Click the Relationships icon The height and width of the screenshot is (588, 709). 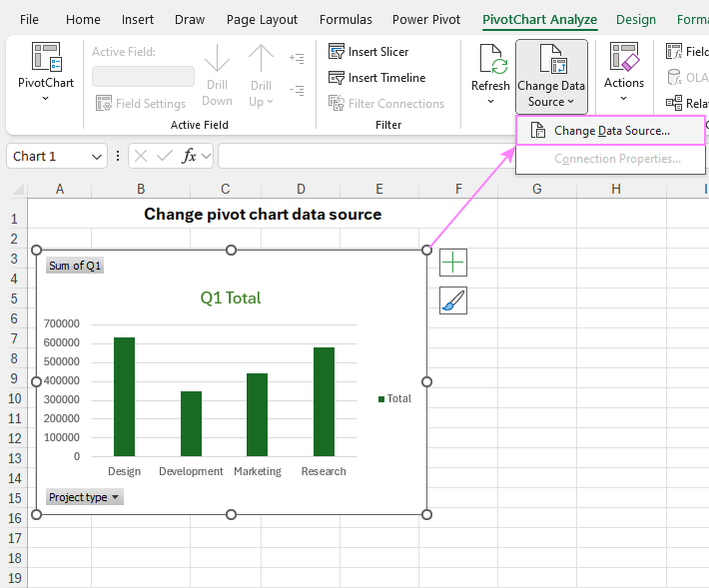pyautogui.click(x=674, y=103)
